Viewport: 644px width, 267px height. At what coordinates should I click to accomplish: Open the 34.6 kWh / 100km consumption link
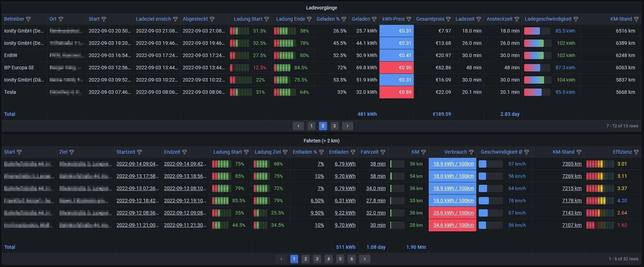click(x=454, y=225)
